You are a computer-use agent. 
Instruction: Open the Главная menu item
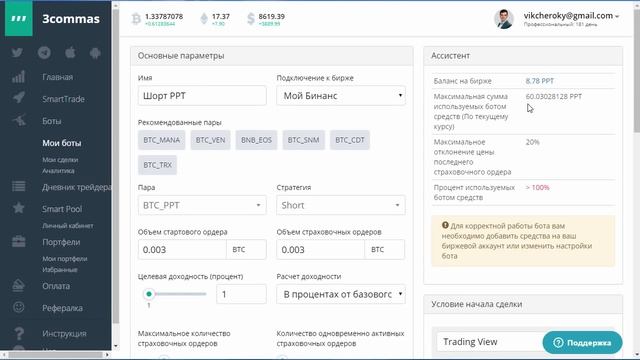pyautogui.click(x=58, y=77)
